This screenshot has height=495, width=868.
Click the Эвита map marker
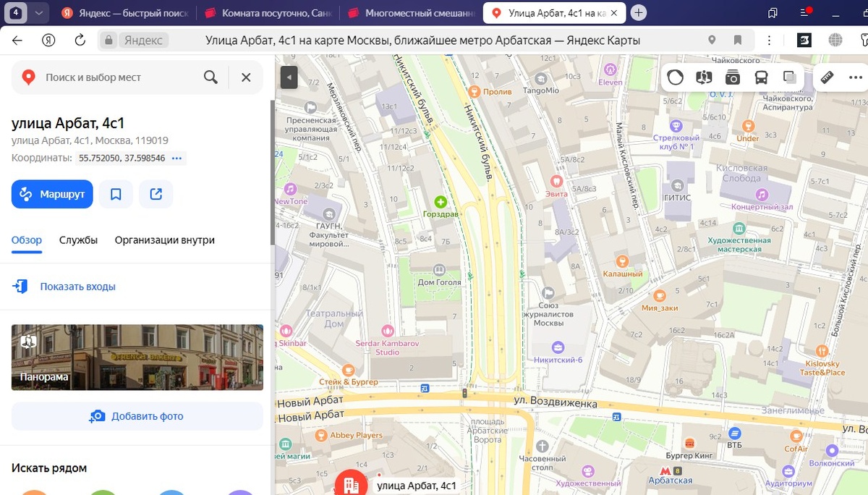tap(556, 180)
